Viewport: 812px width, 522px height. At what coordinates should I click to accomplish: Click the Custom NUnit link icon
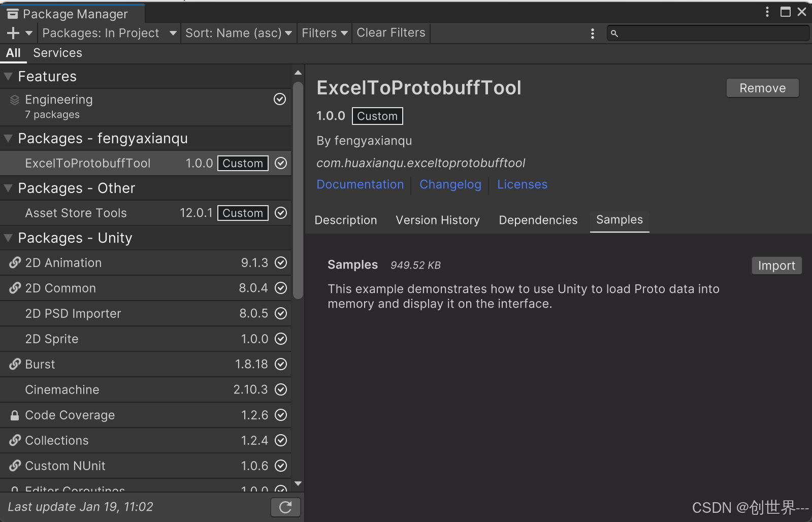[x=15, y=466]
